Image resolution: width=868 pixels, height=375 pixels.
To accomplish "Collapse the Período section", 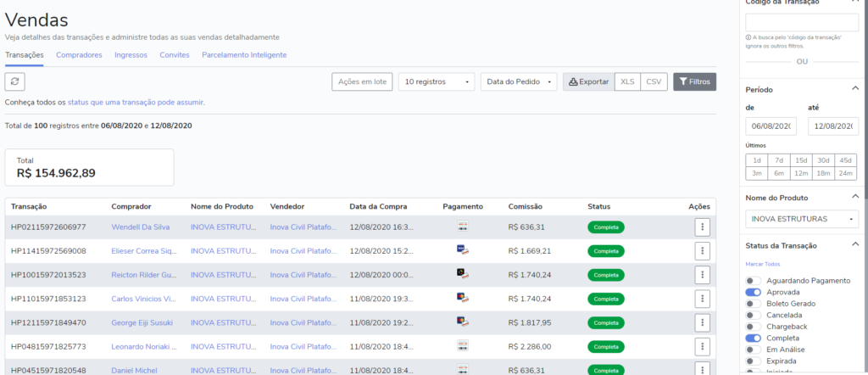I will pos(855,88).
